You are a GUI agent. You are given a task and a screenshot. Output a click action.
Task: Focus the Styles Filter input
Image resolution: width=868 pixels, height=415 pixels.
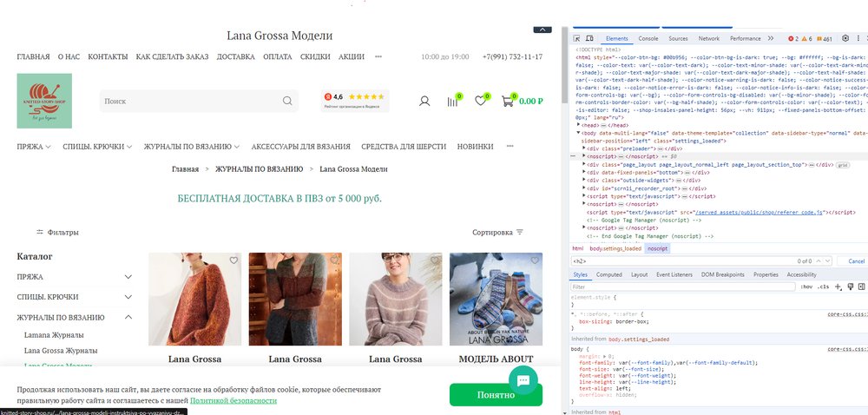click(x=683, y=287)
